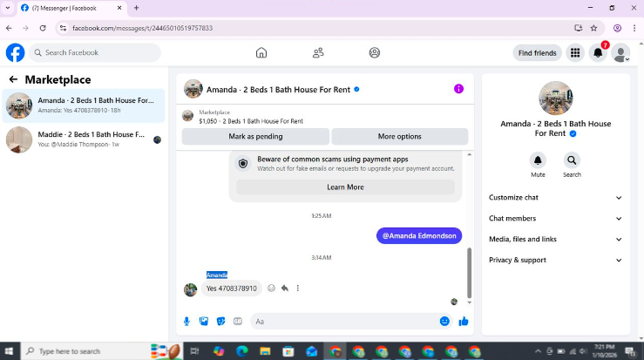
Task: Click install app icon in address bar
Action: 579,28
